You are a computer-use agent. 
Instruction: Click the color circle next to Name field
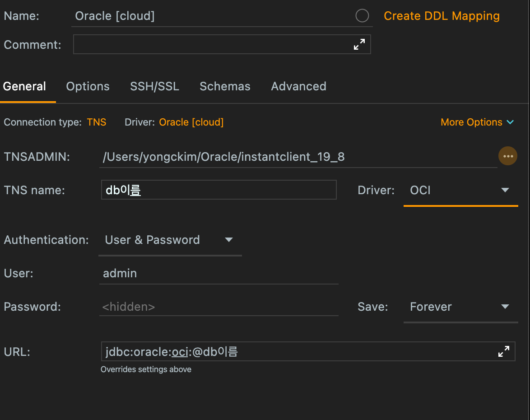[362, 15]
